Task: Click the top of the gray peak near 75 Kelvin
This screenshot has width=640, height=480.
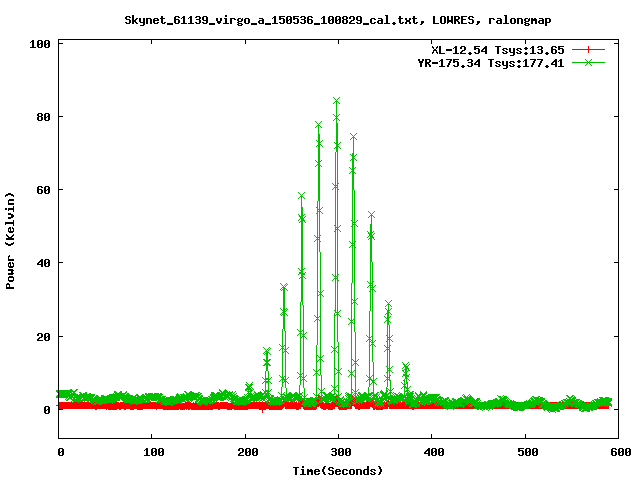Action: 353,136
